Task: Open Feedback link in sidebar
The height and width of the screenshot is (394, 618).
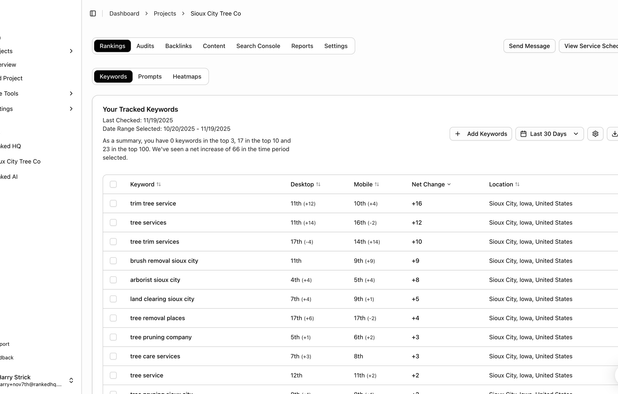Action: click(x=7, y=358)
